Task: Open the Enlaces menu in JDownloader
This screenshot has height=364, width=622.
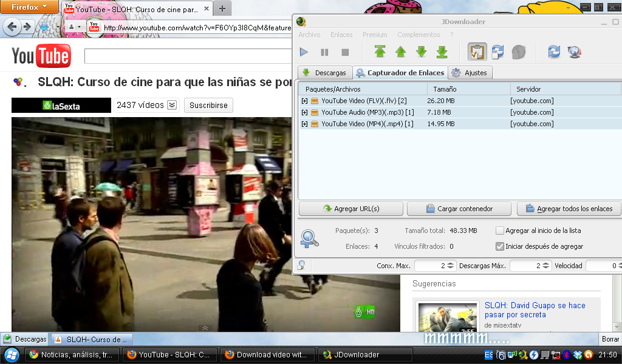Action: point(341,35)
